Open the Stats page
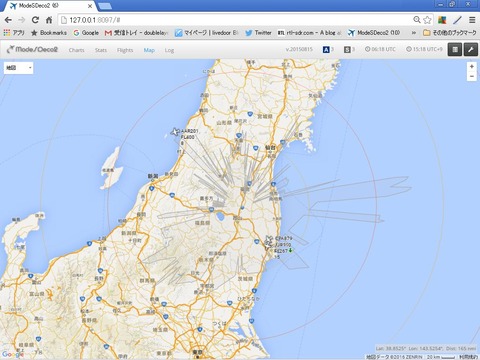The image size is (480, 360). pyautogui.click(x=101, y=50)
